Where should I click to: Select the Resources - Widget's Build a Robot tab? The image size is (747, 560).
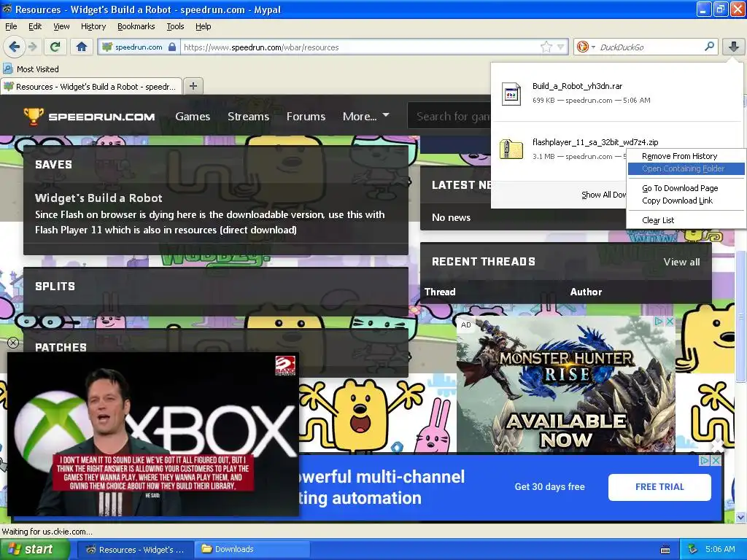click(x=91, y=87)
